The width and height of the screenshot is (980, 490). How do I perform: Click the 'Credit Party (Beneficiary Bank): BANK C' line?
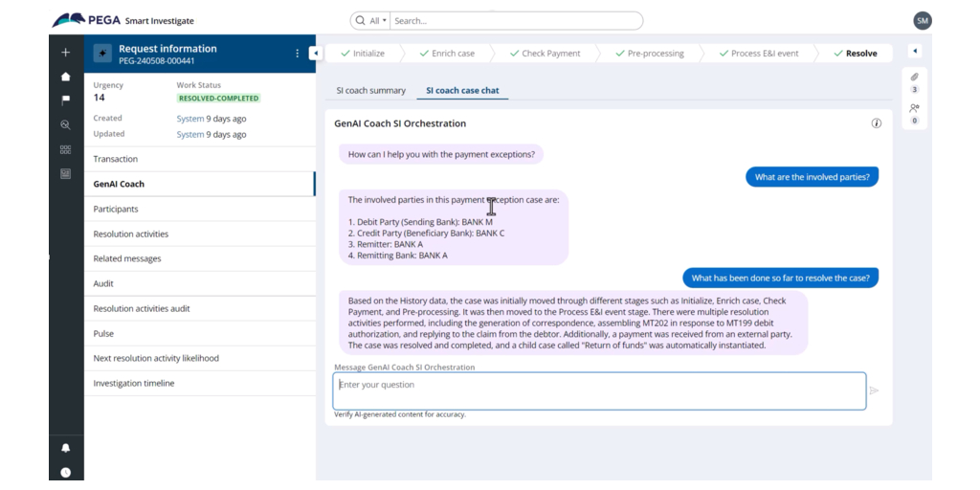pos(426,234)
